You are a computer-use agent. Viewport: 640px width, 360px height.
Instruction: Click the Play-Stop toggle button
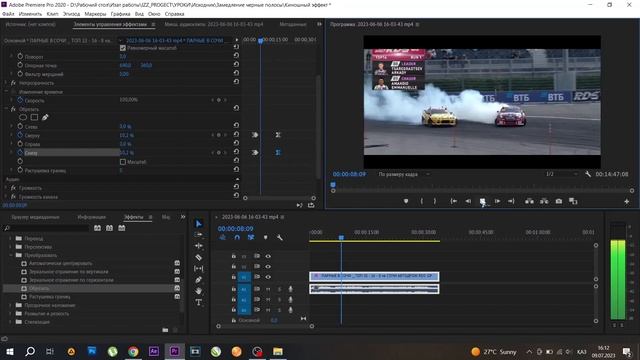(x=482, y=201)
